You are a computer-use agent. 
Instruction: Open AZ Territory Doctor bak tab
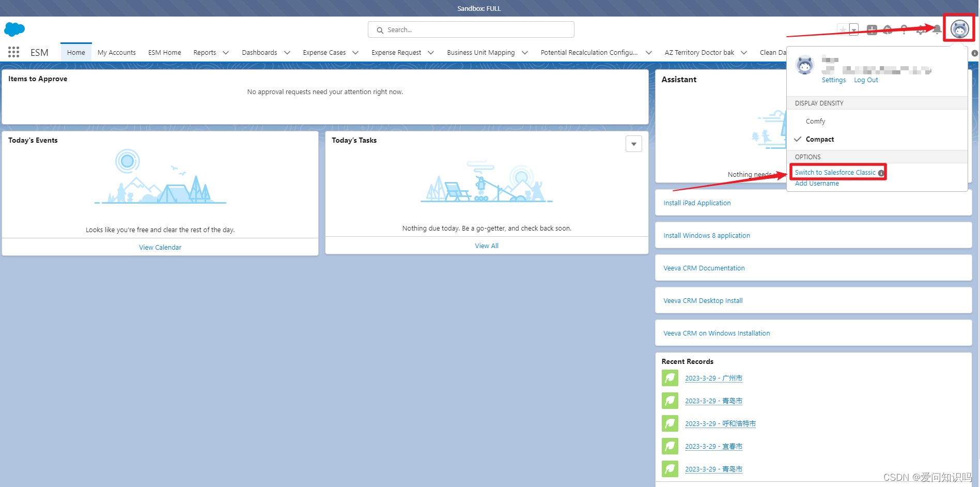tap(699, 53)
